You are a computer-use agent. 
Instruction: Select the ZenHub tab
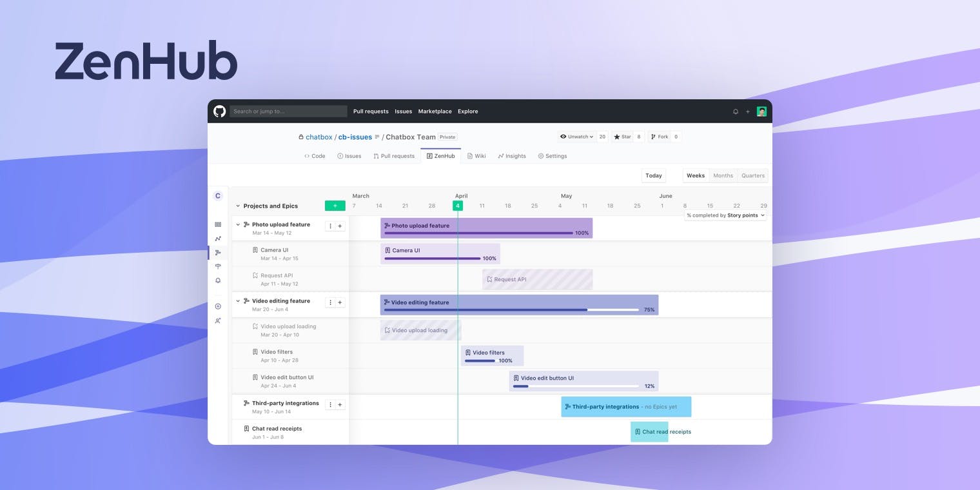(440, 156)
